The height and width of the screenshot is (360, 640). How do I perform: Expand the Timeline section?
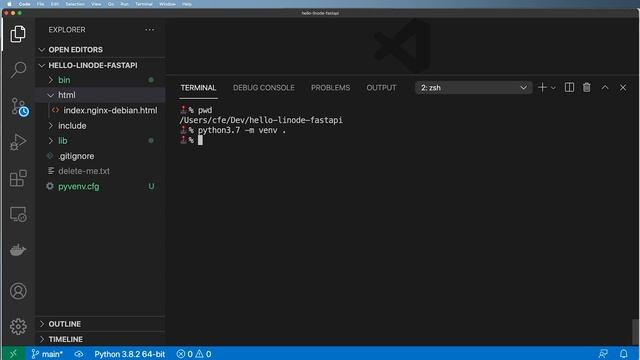pos(100,339)
